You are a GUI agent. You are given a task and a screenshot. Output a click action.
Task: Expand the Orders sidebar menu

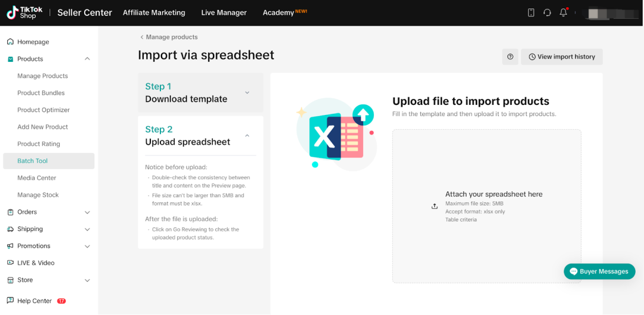[x=87, y=212]
